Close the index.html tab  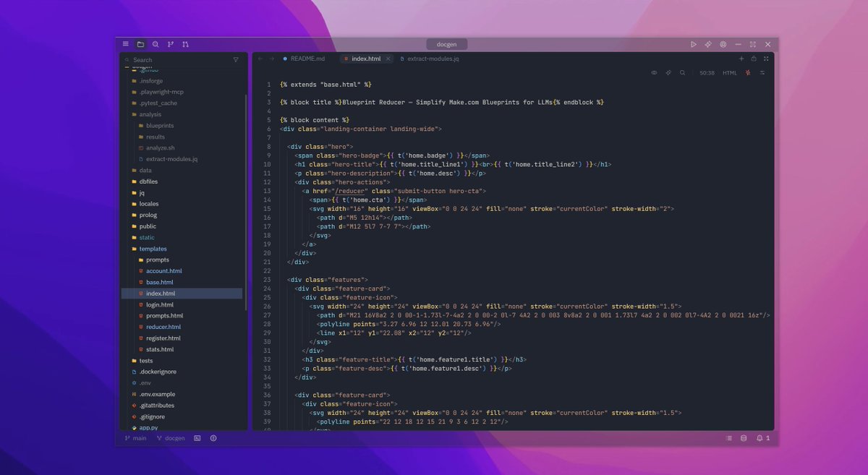tap(388, 59)
